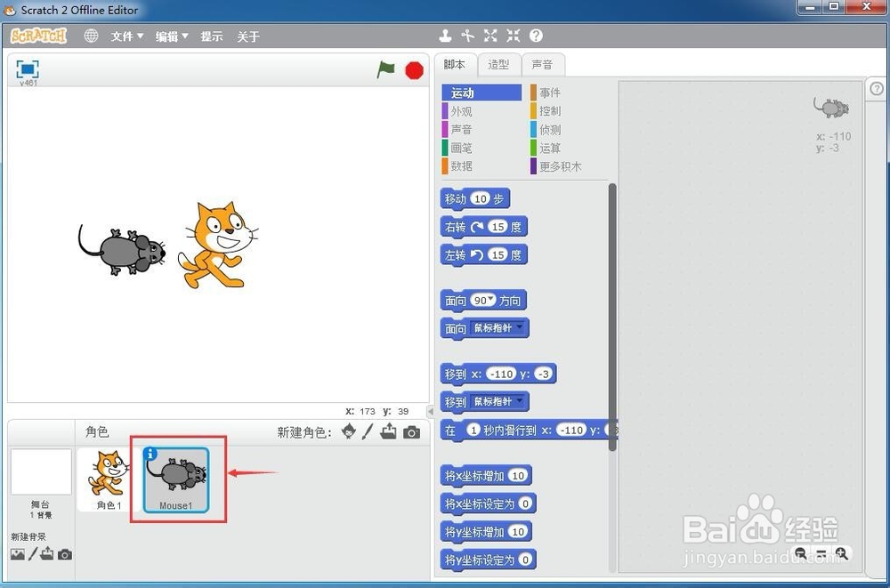Click steps value in 移动 10 步 block
This screenshot has height=588, width=890.
pos(481,198)
